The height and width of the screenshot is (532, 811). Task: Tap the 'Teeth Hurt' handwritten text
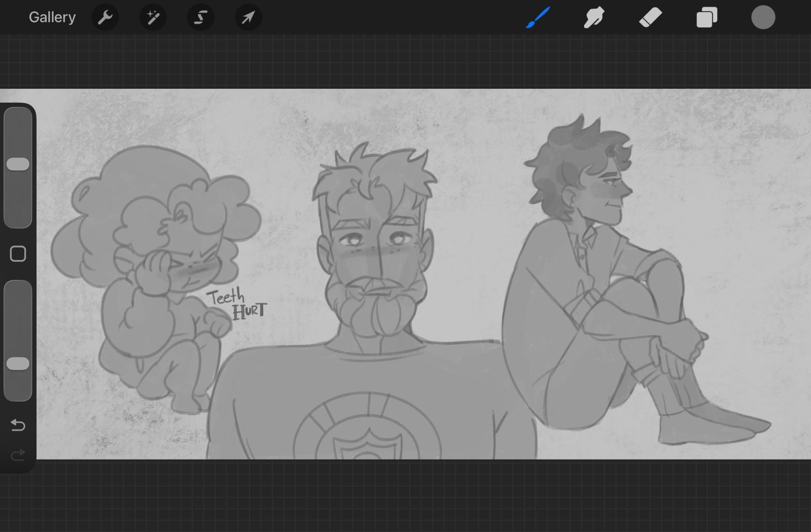[x=237, y=304]
